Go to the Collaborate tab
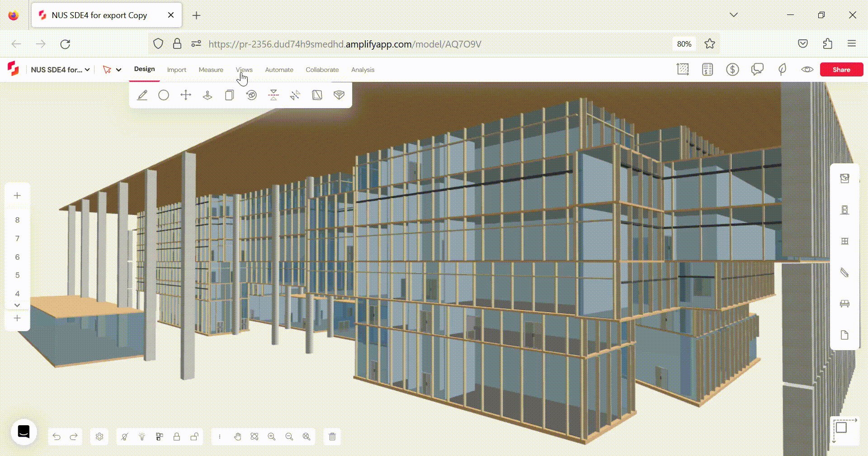868x456 pixels. [x=322, y=70]
